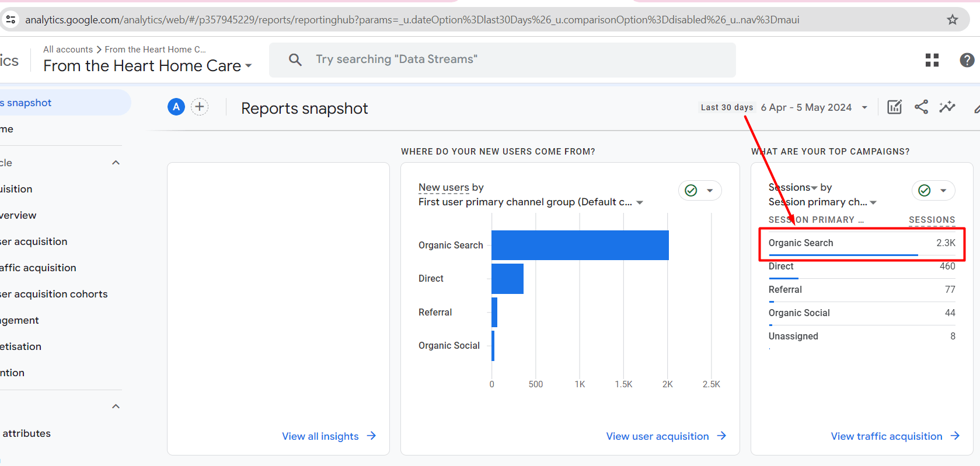Click the browser address bar URL
Screen dimensions: 980x466
pos(412,20)
